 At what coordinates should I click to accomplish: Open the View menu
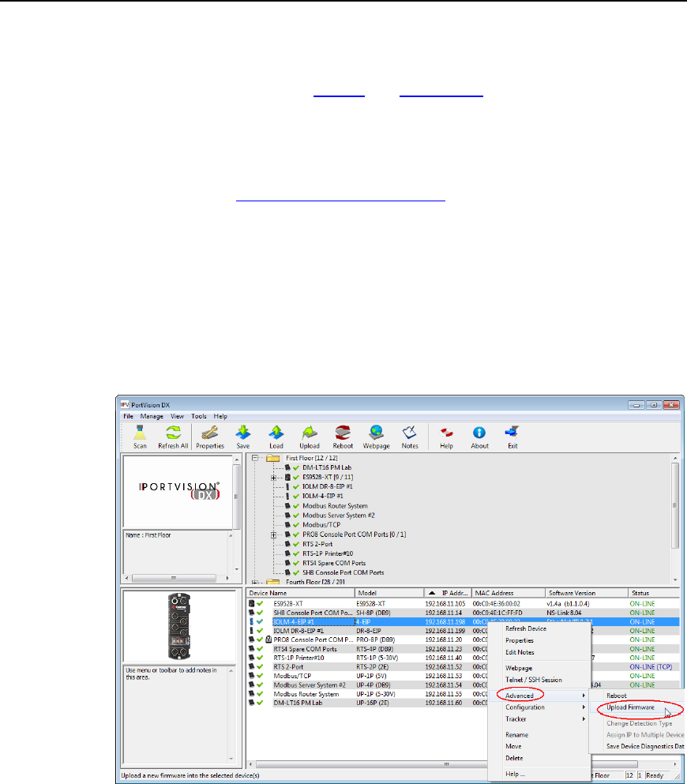pyautogui.click(x=177, y=416)
